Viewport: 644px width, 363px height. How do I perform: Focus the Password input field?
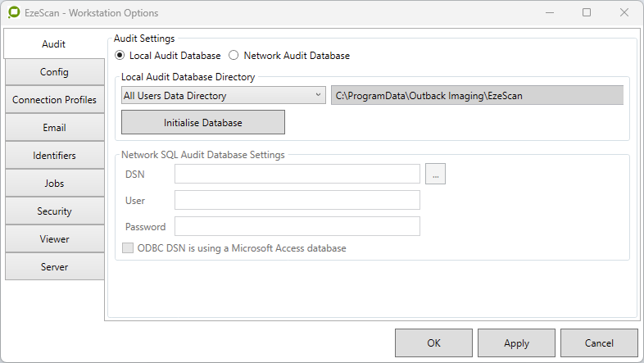[297, 226]
